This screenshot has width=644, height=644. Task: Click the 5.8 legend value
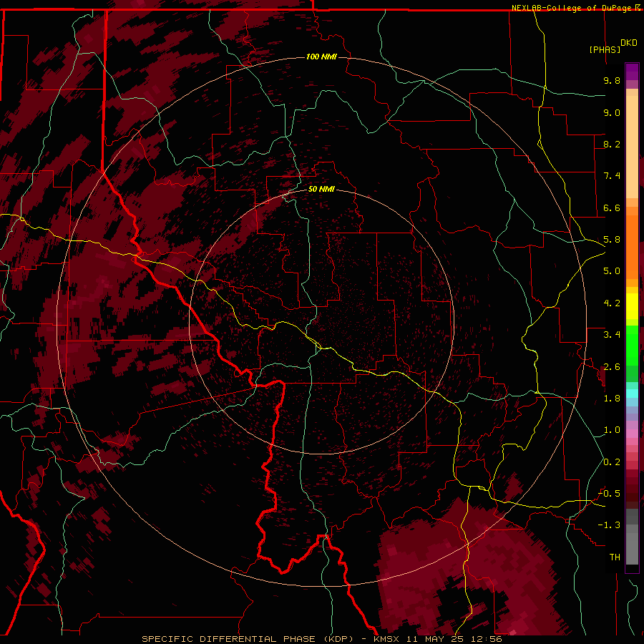(x=612, y=240)
